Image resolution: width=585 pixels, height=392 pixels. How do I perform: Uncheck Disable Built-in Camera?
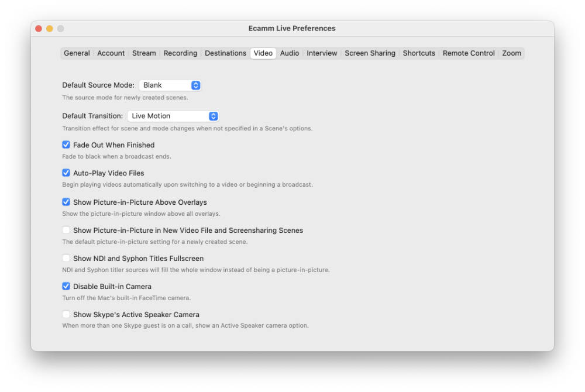click(66, 287)
